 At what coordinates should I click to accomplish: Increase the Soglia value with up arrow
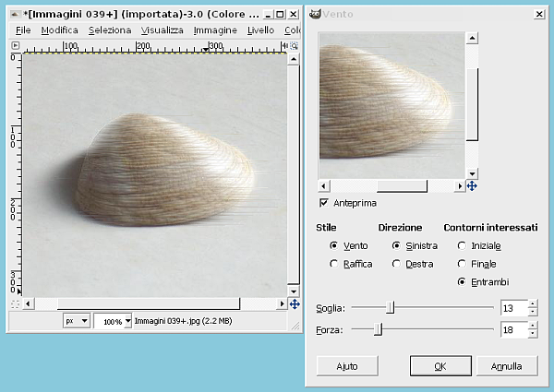tap(532, 303)
